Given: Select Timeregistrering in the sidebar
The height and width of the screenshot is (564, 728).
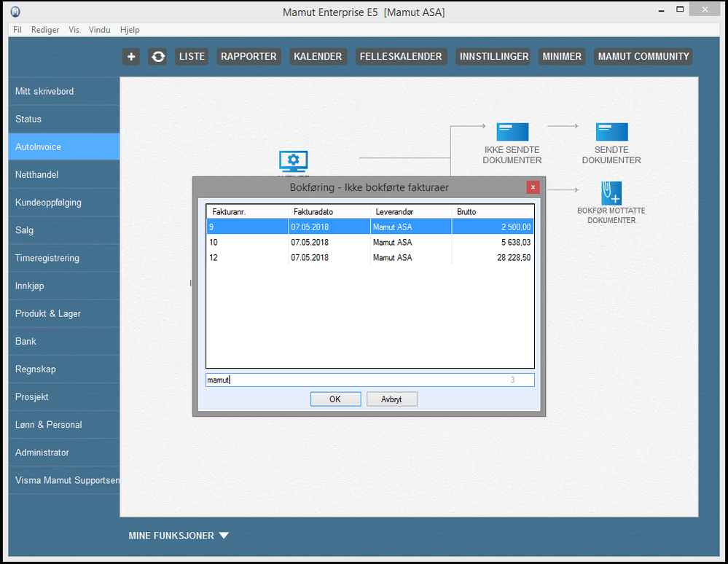Looking at the screenshot, I should pos(64,258).
